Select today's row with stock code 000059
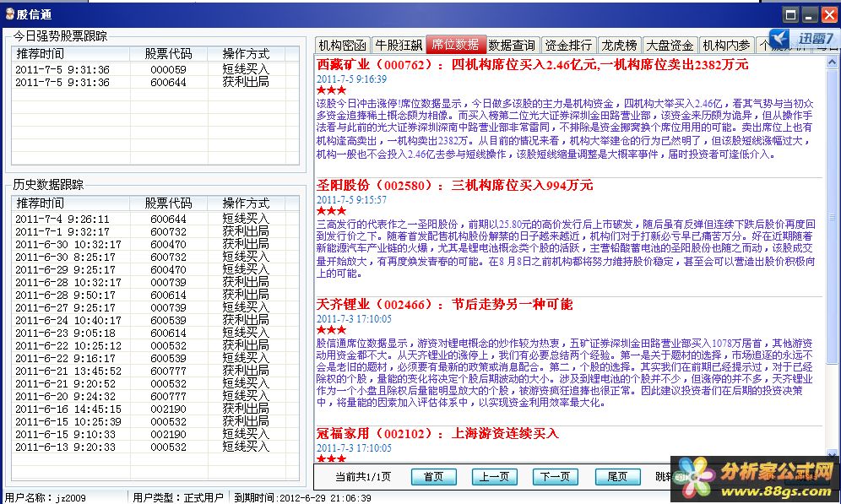 pyautogui.click(x=155, y=70)
